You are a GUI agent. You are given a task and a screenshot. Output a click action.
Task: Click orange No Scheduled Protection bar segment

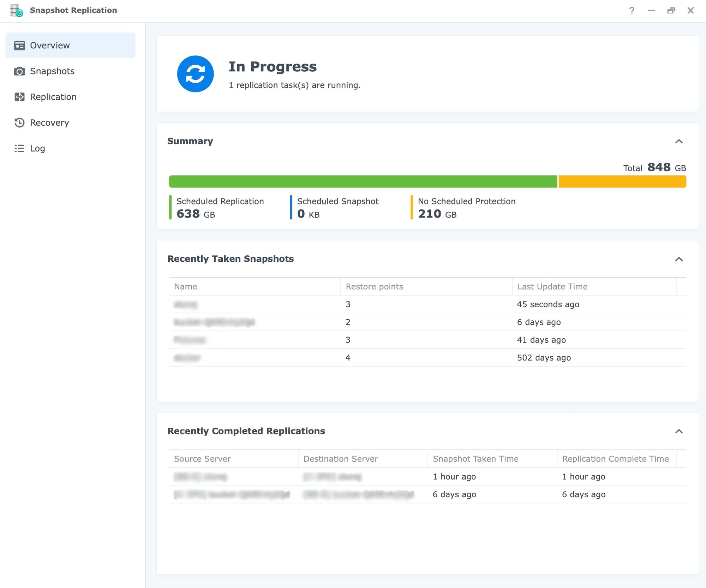pos(622,182)
